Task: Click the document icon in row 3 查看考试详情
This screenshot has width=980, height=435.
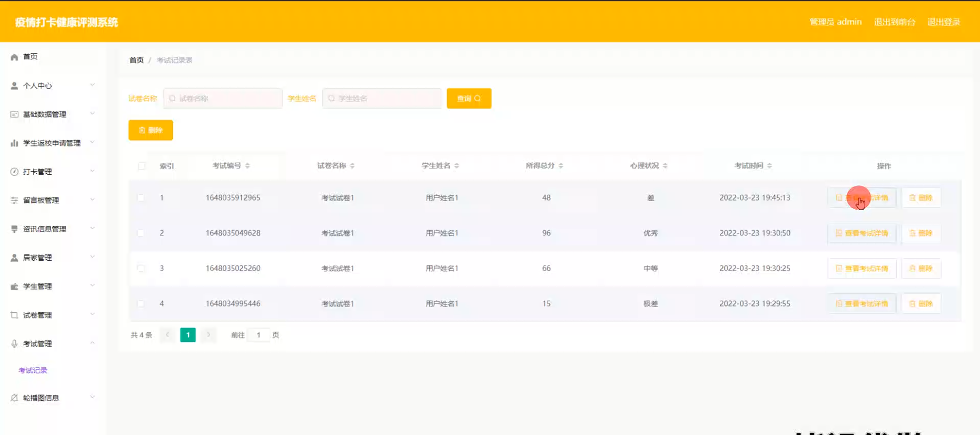Action: coord(839,268)
